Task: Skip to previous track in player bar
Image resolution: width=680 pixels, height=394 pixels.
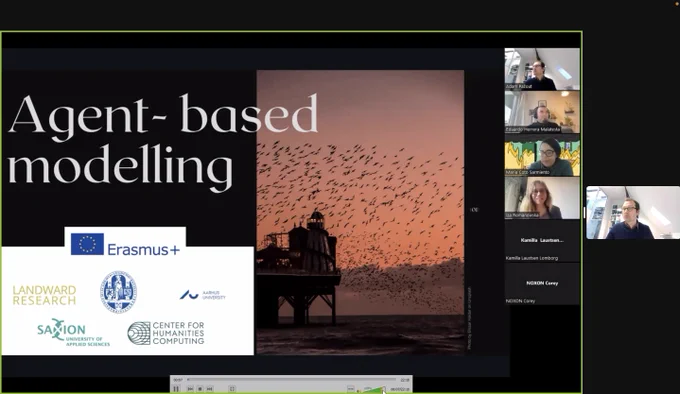Action: pos(190,389)
